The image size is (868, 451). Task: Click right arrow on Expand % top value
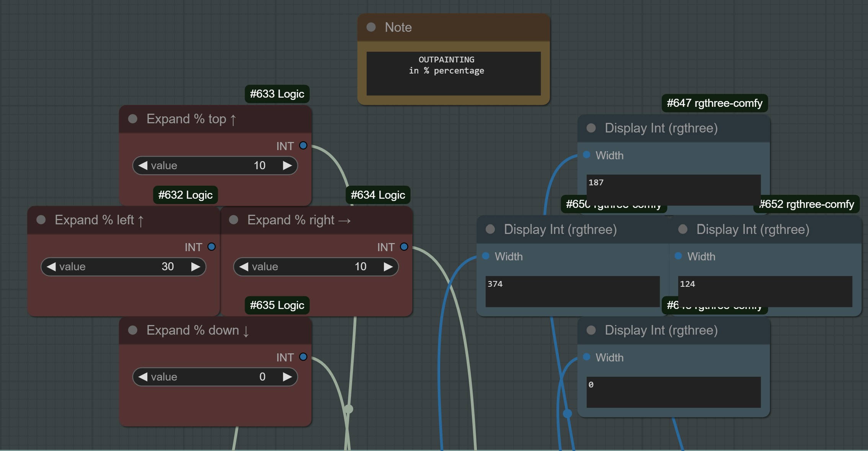[287, 165]
